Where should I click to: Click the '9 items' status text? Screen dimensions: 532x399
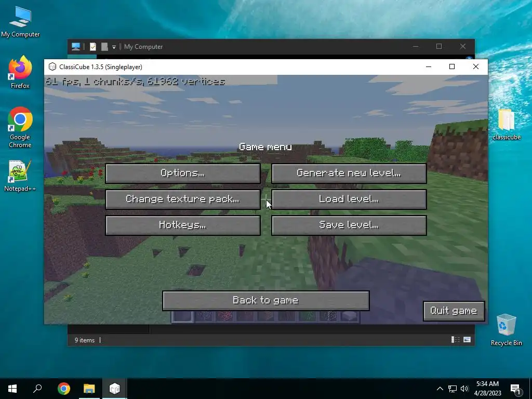[85, 340]
